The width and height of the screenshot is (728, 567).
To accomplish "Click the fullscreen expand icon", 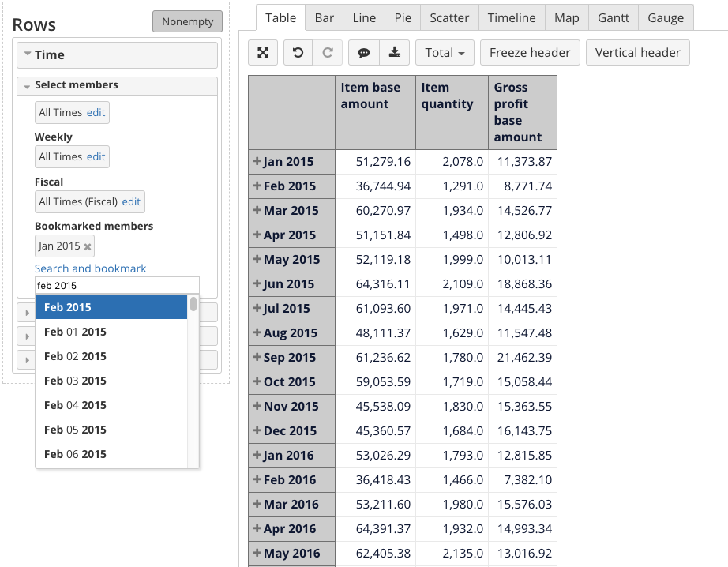I will [x=263, y=53].
